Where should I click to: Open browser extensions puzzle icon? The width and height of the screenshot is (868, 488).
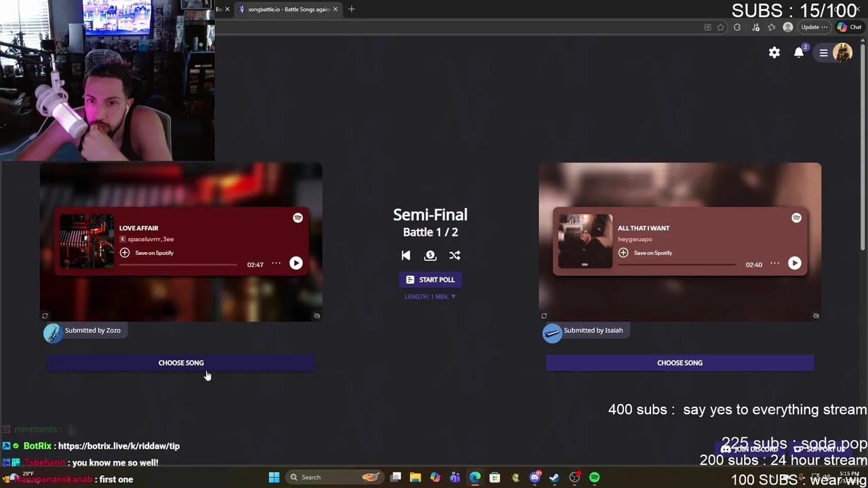click(x=737, y=27)
